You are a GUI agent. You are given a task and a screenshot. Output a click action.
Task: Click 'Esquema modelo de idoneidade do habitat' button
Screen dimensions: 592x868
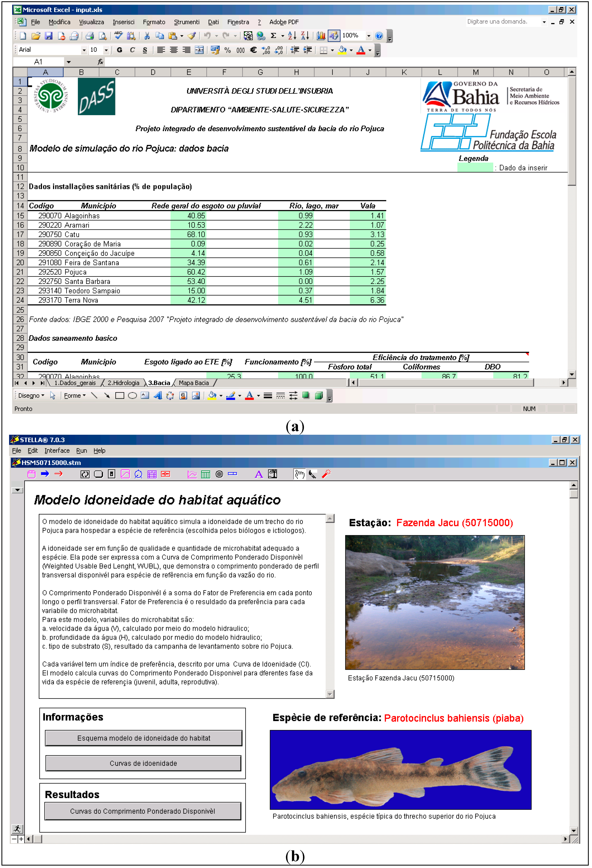pos(143,738)
